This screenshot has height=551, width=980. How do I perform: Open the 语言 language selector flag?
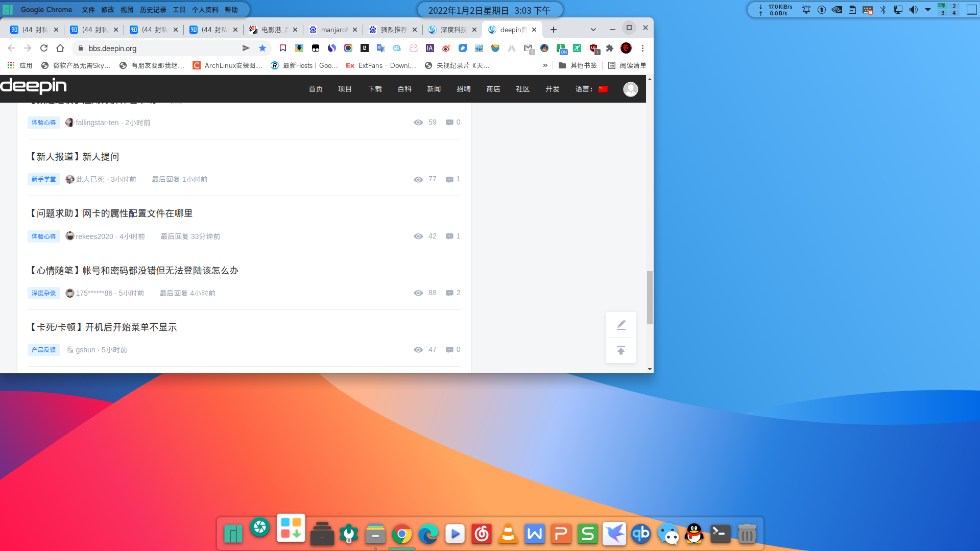[x=603, y=89]
